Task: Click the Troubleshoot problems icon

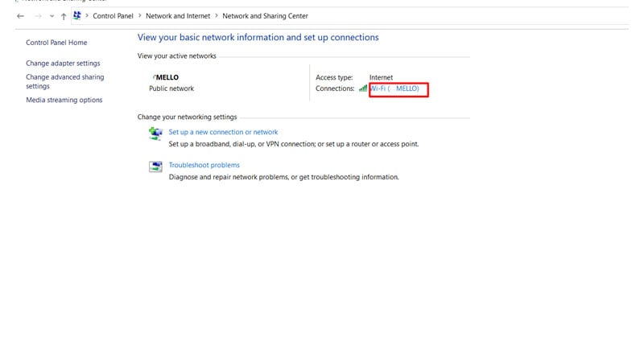Action: (x=155, y=167)
